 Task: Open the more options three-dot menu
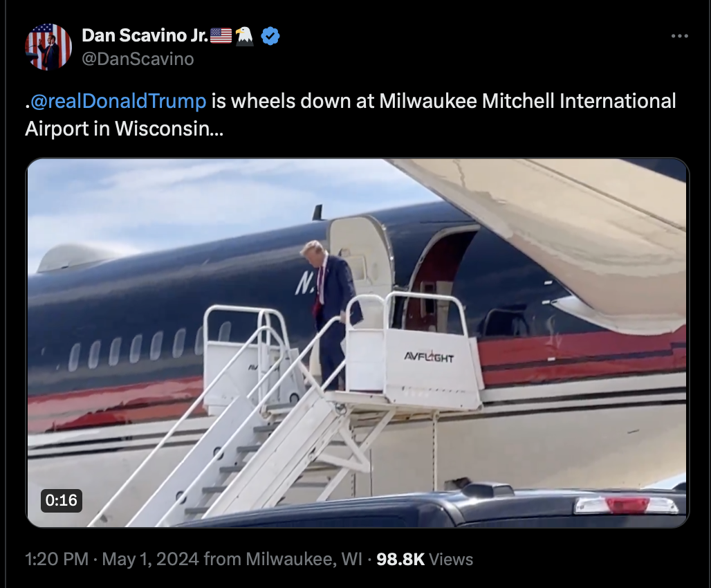(679, 36)
